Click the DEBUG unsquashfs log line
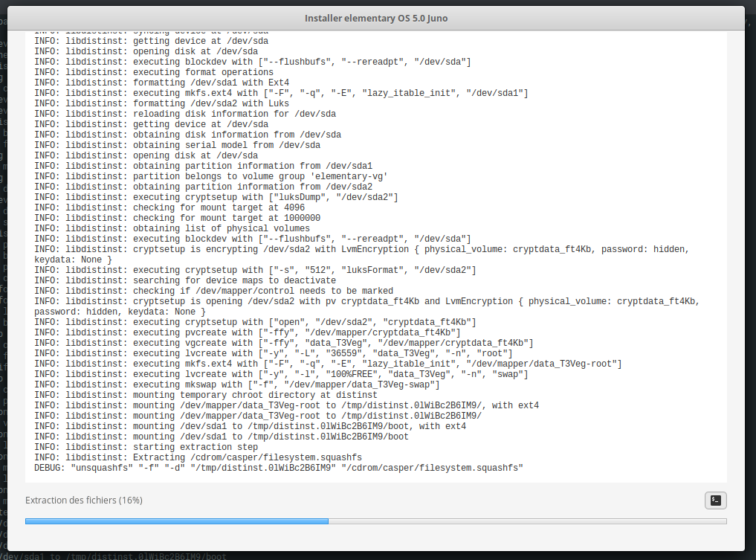The image size is (756, 560). click(279, 468)
